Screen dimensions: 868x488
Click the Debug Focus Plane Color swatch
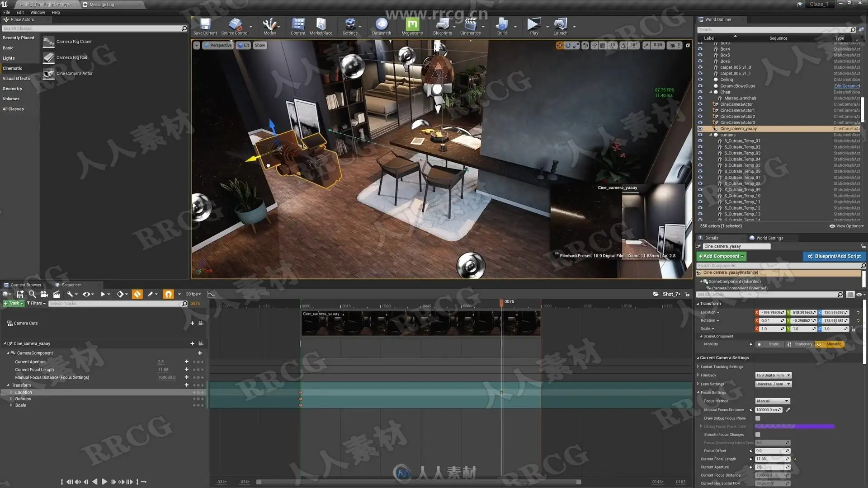tap(794, 427)
